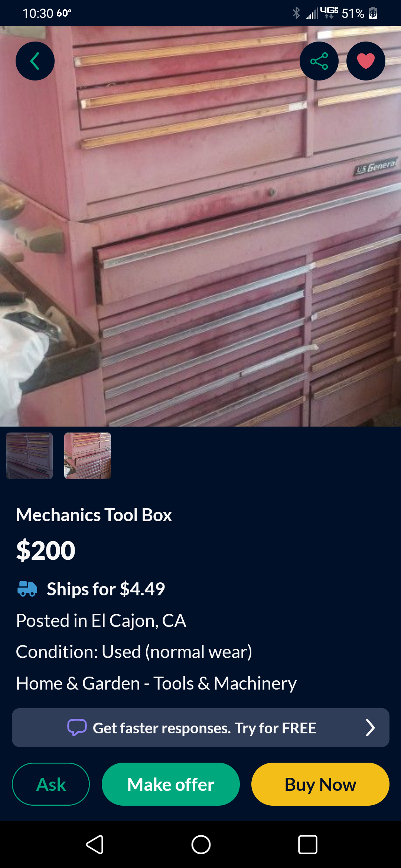The height and width of the screenshot is (868, 401).
Task: Tap the Android home circle button
Action: (201, 845)
